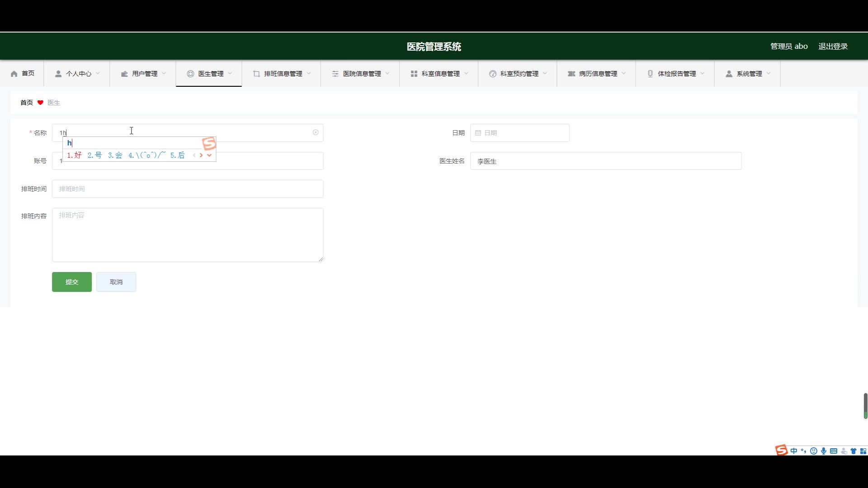
Task: Expand IME candidate list down arrow
Action: 209,155
